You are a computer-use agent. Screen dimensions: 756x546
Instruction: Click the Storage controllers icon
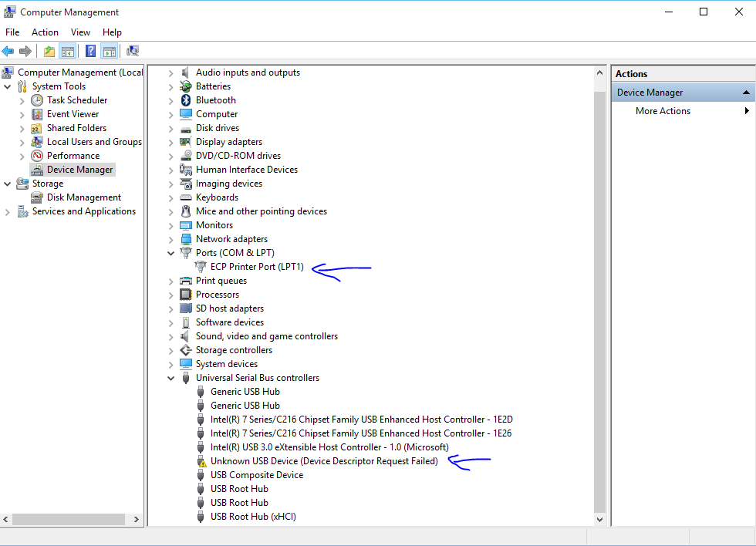point(186,350)
